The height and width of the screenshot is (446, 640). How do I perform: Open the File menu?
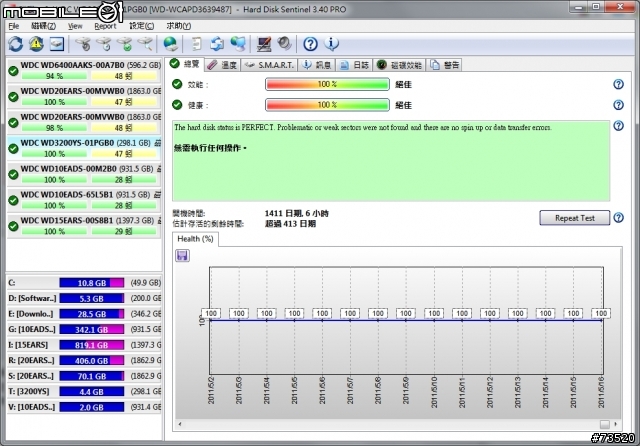coord(14,26)
